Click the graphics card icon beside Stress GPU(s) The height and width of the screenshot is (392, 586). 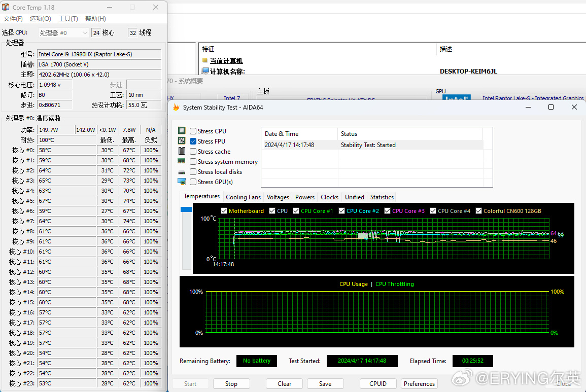[x=182, y=182]
